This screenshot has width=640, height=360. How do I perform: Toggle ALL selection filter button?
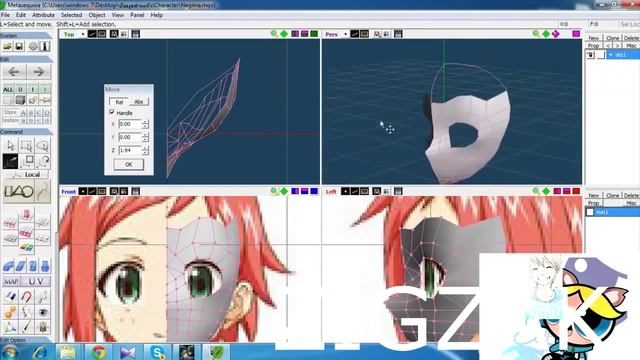pyautogui.click(x=8, y=89)
